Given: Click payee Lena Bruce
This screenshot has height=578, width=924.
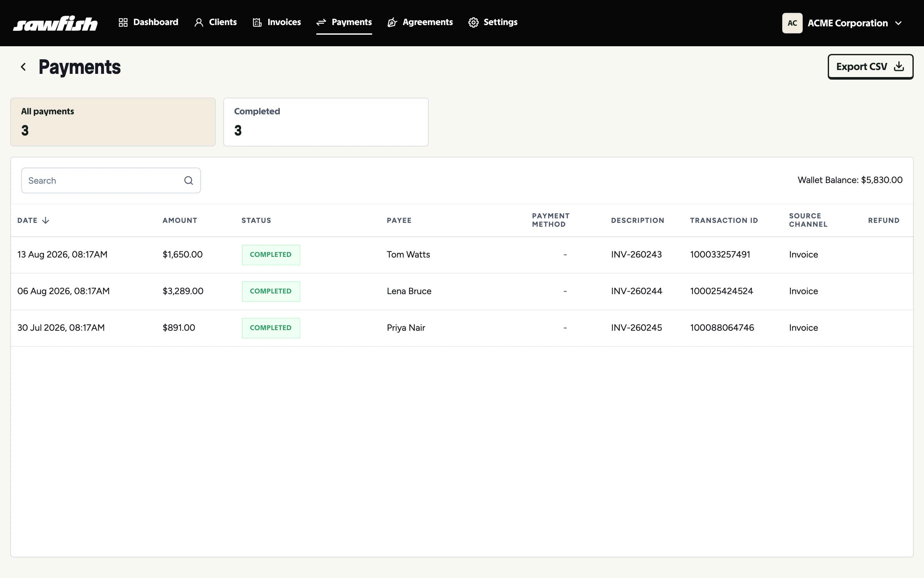Looking at the screenshot, I should (409, 291).
